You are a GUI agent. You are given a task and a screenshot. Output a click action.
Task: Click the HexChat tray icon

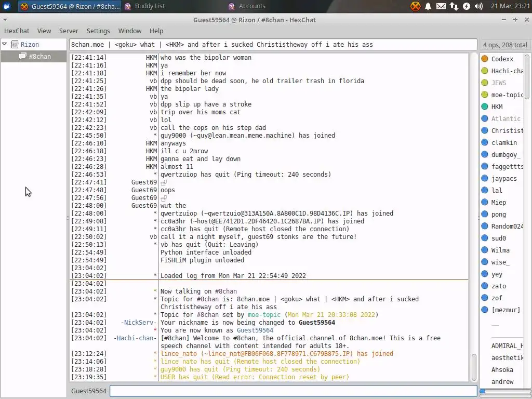point(415,6)
